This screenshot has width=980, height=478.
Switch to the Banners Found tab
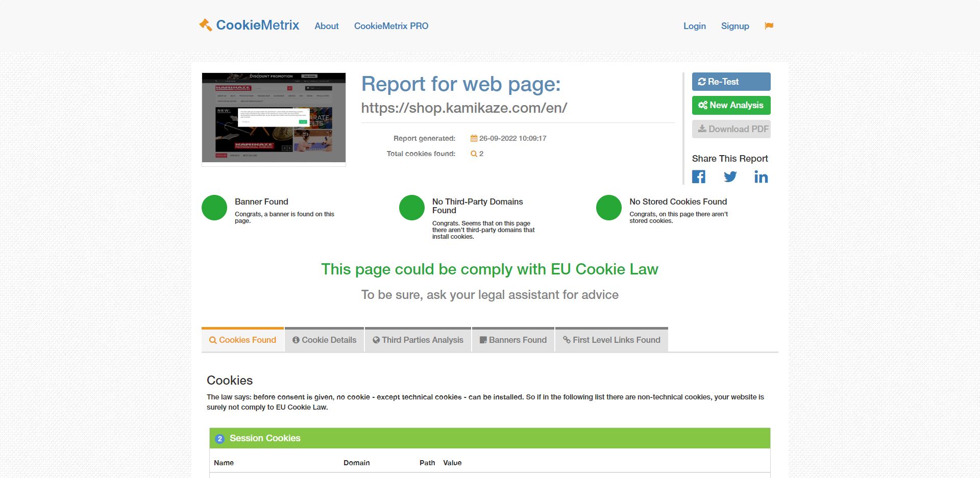(x=513, y=340)
